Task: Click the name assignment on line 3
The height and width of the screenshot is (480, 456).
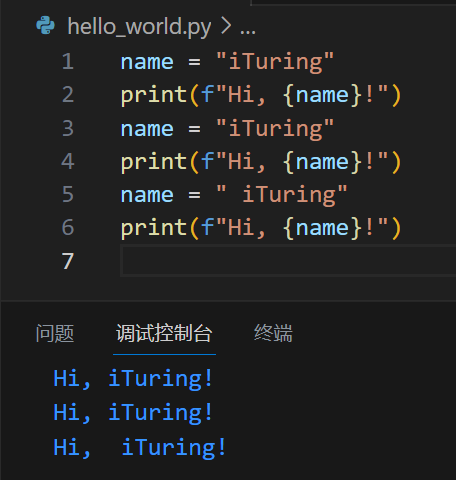Action: [227, 129]
